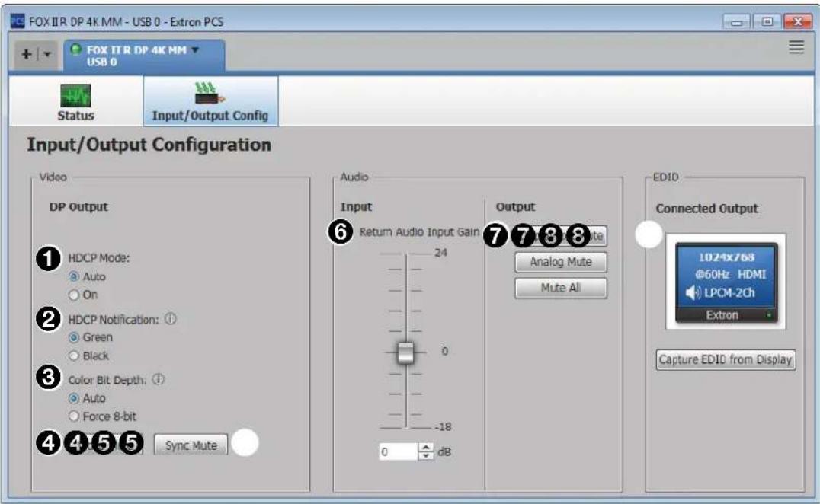Click the HDCP Notification info icon
The height and width of the screenshot is (504, 820).
pos(171,318)
